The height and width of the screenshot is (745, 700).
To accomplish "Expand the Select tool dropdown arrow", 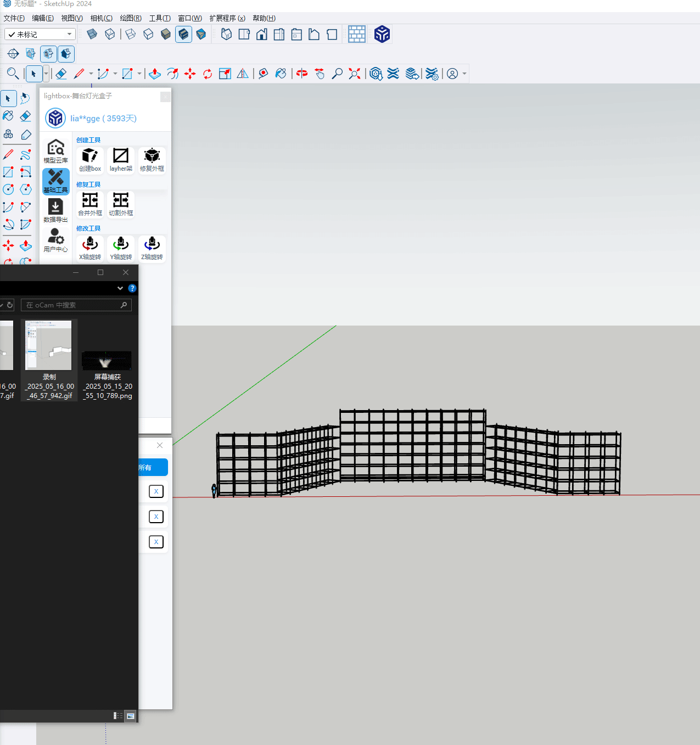I will pos(46,74).
